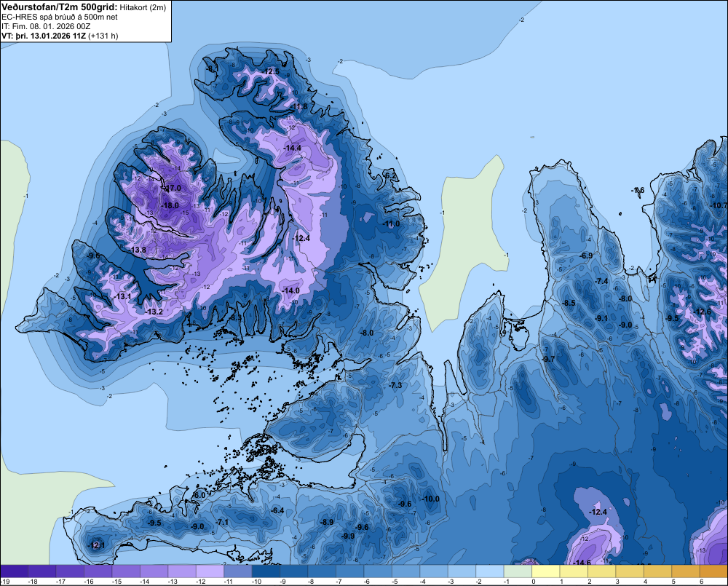The width and height of the screenshot is (728, 586).
Task: Click the -9.9 temperature label
Action: [348, 536]
